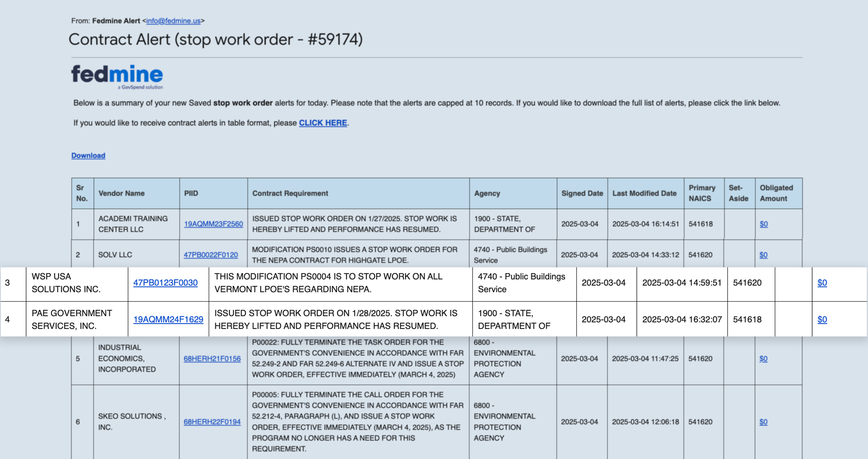The image size is (868, 459).
Task: Open PIID 47PB0022F0120 for SOLV LLC
Action: pyautogui.click(x=211, y=255)
